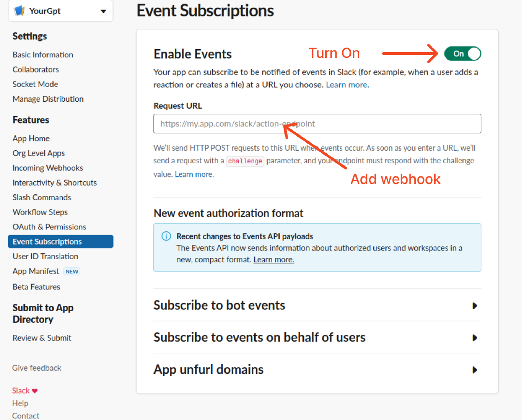
Task: Open Give feedback link
Action: coord(37,368)
